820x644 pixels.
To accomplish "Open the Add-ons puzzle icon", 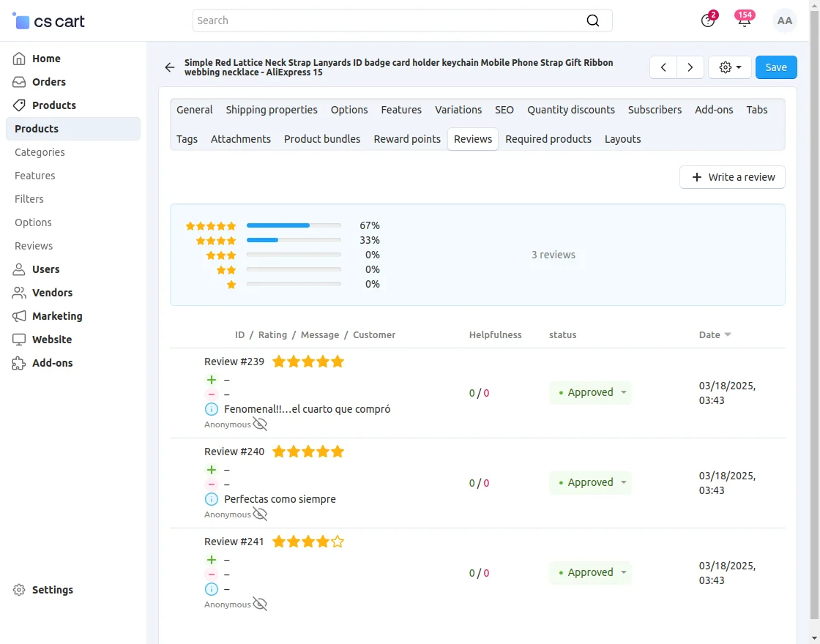I will [18, 363].
